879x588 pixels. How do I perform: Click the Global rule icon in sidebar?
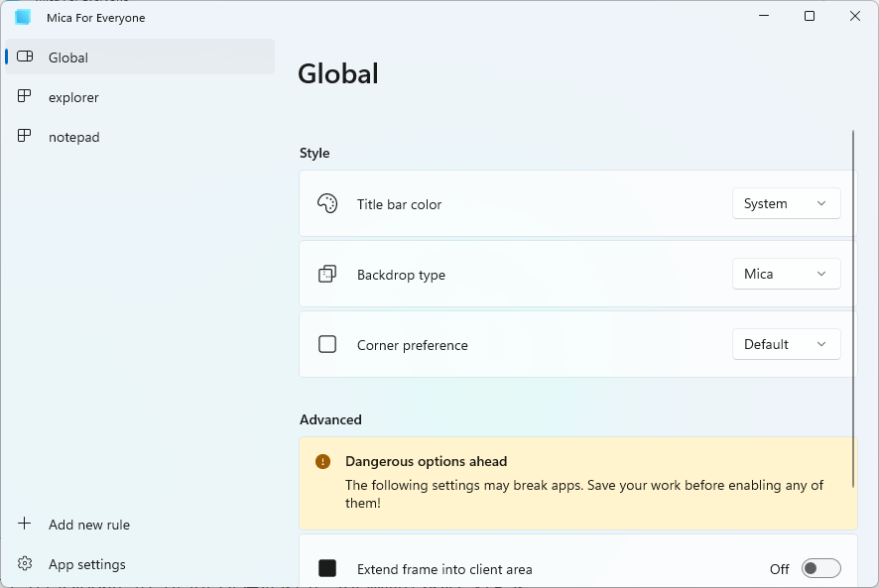pyautogui.click(x=25, y=57)
